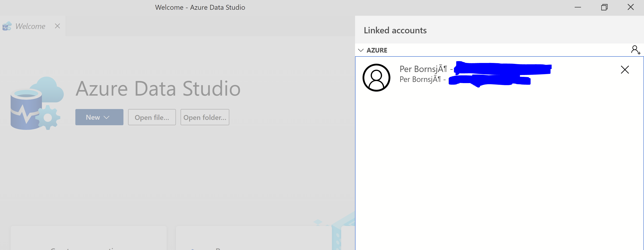Screen dimensions: 644x250
Task: Add a new Azure account
Action: [x=635, y=50]
